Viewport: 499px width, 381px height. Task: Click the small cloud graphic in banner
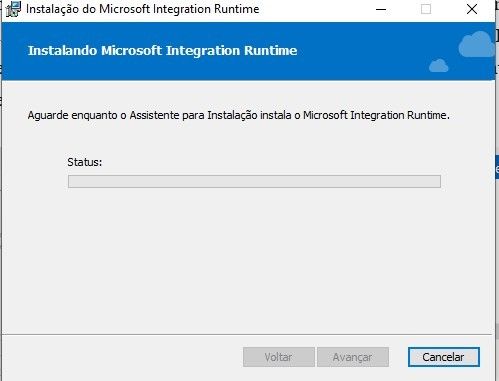(439, 66)
